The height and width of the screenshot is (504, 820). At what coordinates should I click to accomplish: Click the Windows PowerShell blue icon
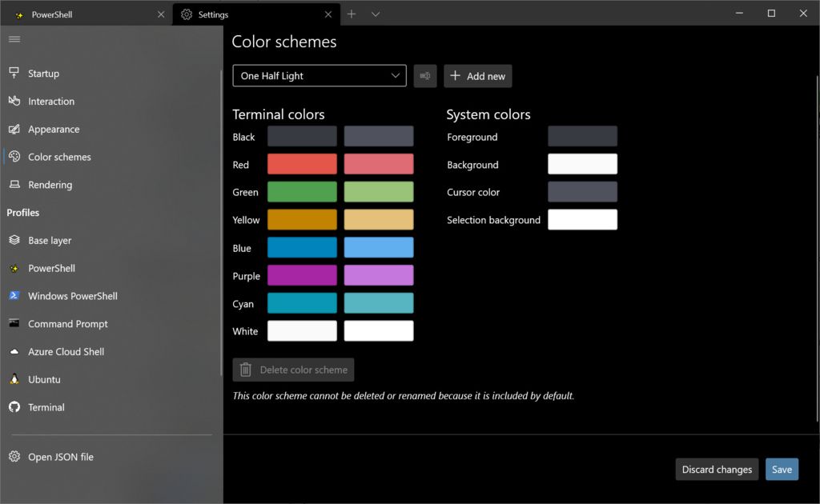coord(14,296)
